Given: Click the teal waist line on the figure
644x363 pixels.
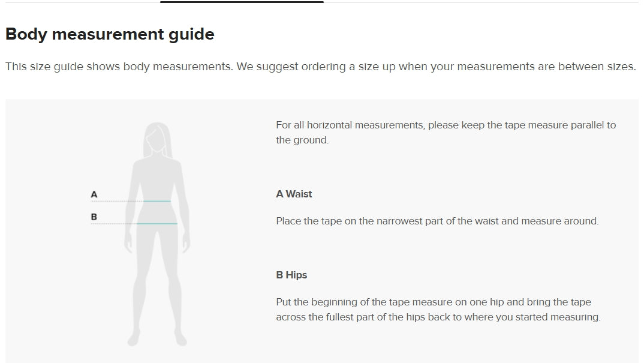Looking at the screenshot, I should pos(157,201).
